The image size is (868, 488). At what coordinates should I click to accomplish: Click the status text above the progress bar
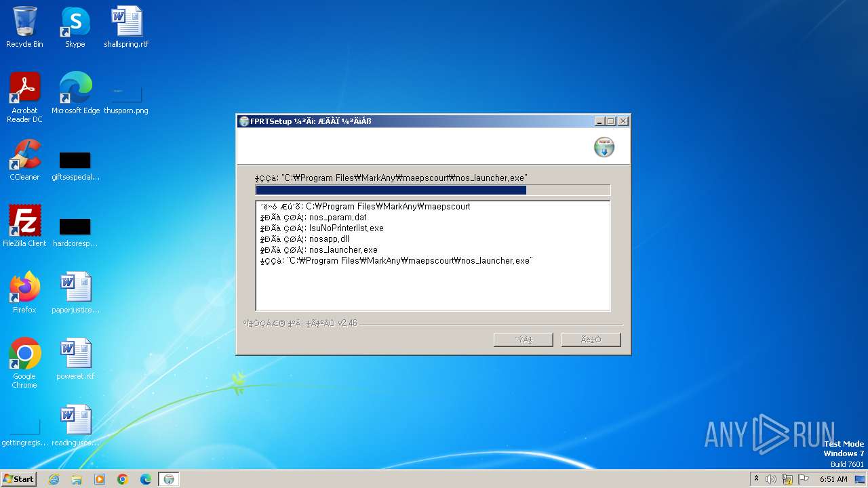point(391,178)
